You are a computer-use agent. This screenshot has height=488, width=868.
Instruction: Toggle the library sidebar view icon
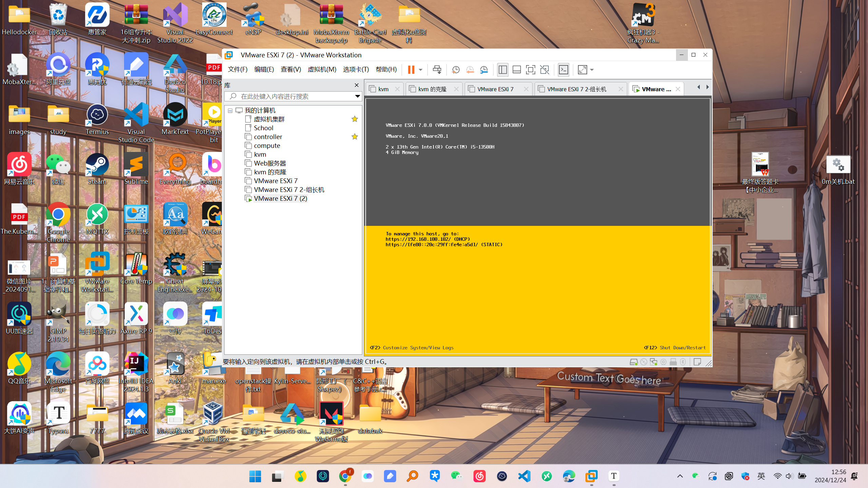click(503, 70)
